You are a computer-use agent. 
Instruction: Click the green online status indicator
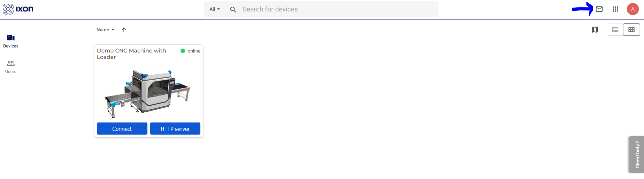coord(183,51)
